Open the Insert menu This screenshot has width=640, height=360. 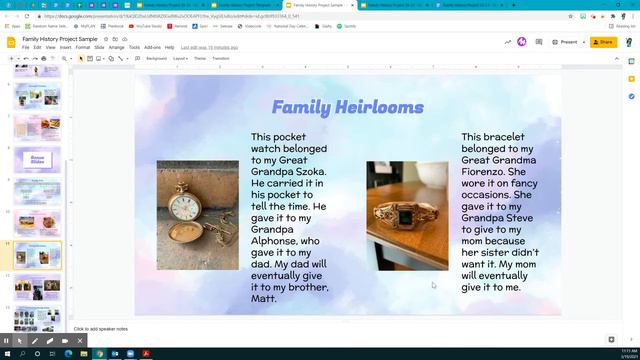(65, 48)
